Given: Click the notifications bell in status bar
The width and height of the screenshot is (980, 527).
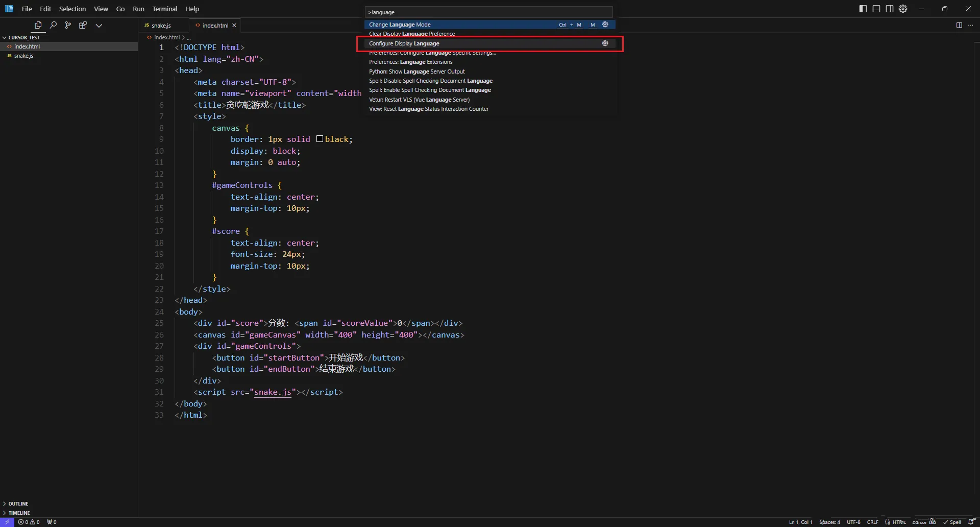Looking at the screenshot, I should [x=971, y=522].
